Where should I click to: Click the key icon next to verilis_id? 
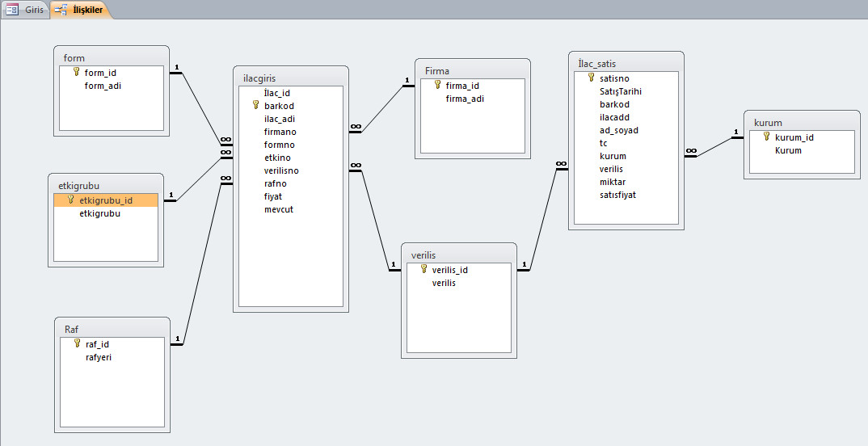[423, 270]
